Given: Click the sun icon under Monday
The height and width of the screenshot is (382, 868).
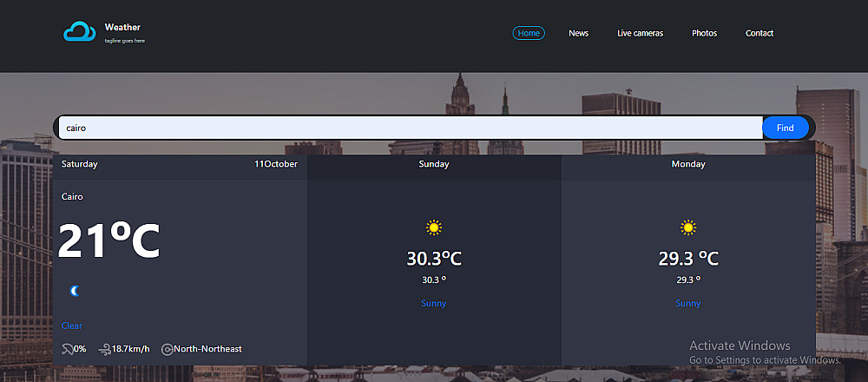Looking at the screenshot, I should (688, 227).
